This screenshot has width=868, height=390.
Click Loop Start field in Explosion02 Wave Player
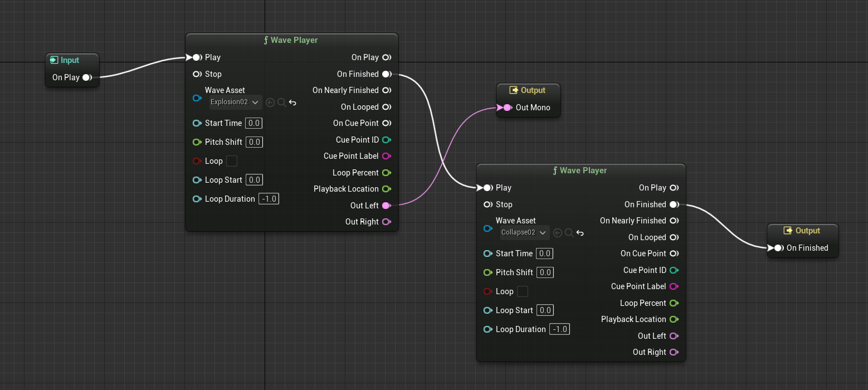pyautogui.click(x=254, y=180)
